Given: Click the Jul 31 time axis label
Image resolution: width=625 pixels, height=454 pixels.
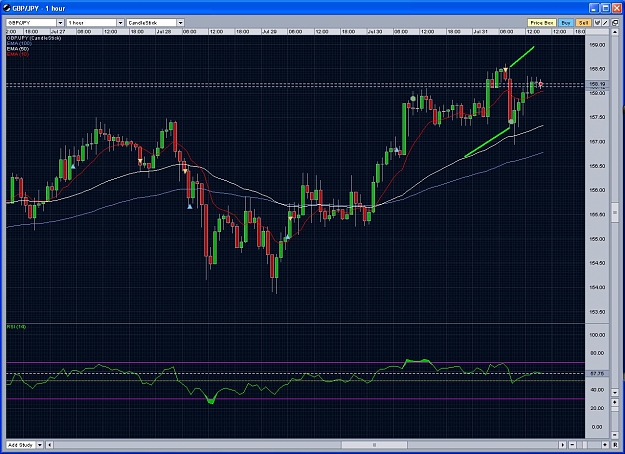Looking at the screenshot, I should click(x=480, y=31).
